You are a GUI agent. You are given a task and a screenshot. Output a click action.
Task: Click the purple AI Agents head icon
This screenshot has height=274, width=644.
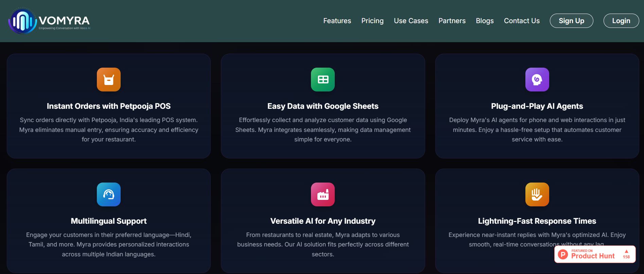pyautogui.click(x=537, y=80)
